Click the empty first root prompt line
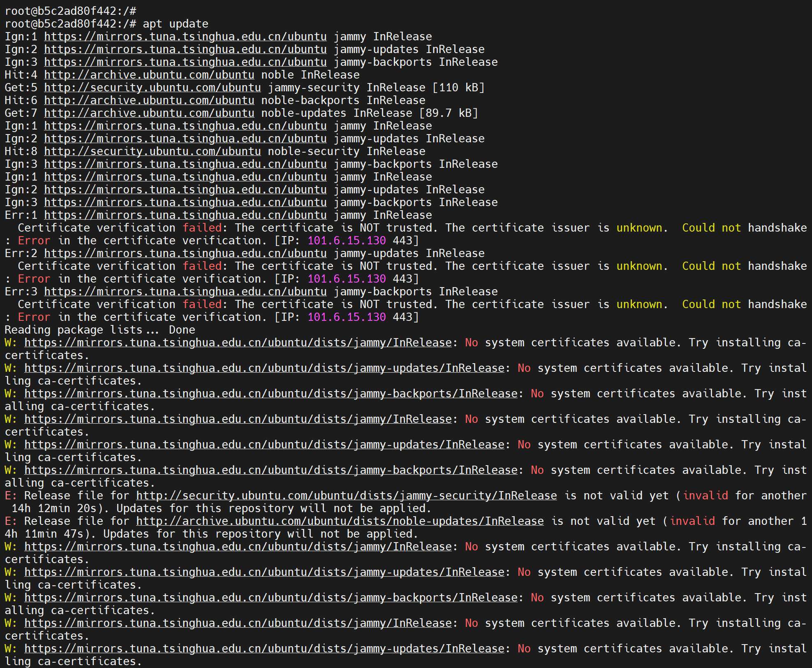 (x=70, y=11)
